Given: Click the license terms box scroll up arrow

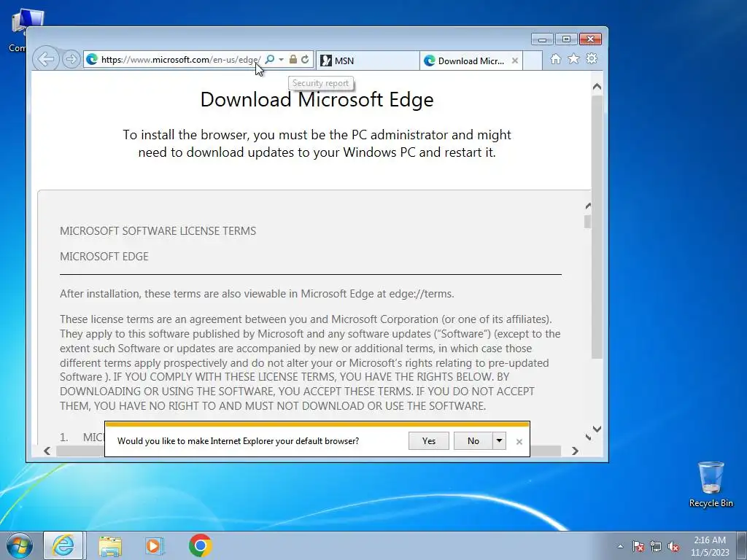Looking at the screenshot, I should pyautogui.click(x=588, y=206).
